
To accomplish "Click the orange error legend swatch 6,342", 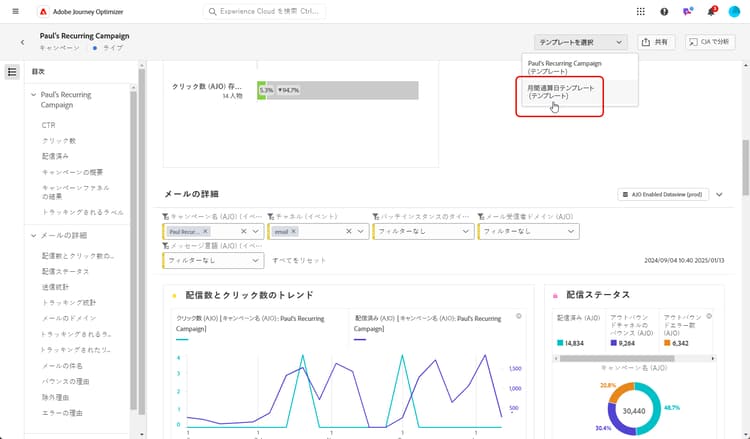I will coord(667,343).
